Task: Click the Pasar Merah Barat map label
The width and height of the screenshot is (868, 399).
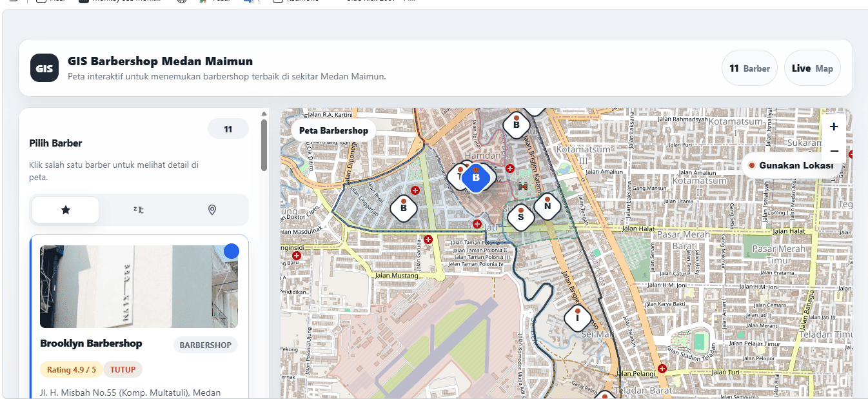Action: (682, 240)
